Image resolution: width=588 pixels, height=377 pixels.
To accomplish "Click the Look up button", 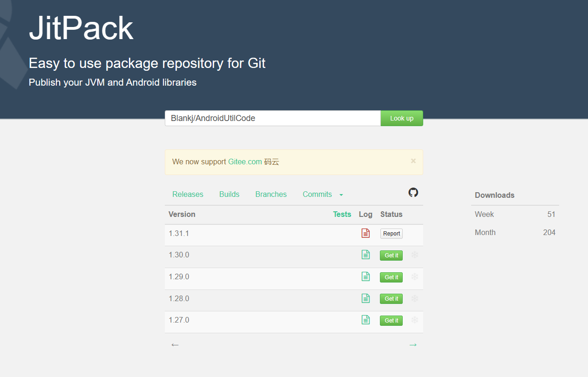I will tap(402, 118).
